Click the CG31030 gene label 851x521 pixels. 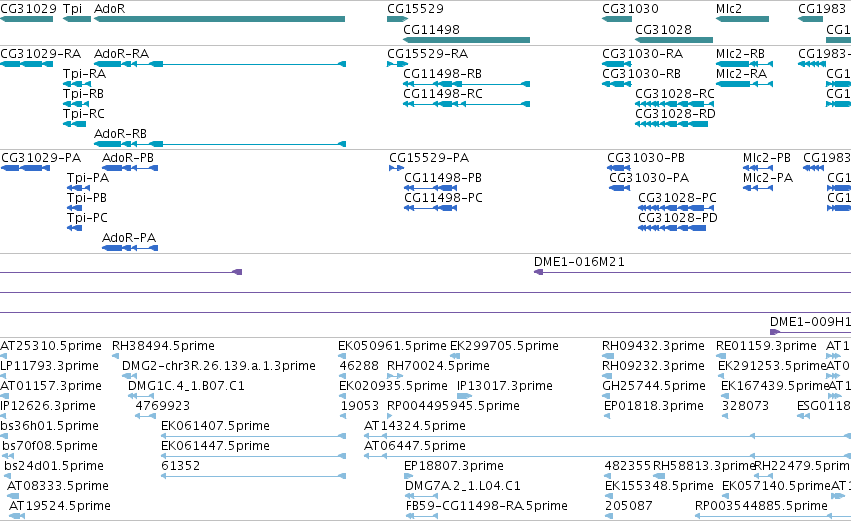tap(630, 9)
